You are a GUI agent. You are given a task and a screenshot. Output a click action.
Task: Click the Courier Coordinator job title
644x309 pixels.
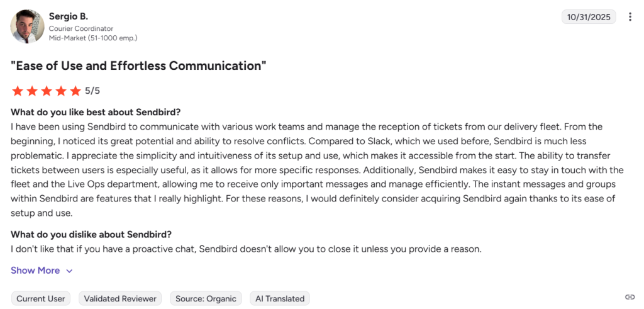tap(81, 28)
